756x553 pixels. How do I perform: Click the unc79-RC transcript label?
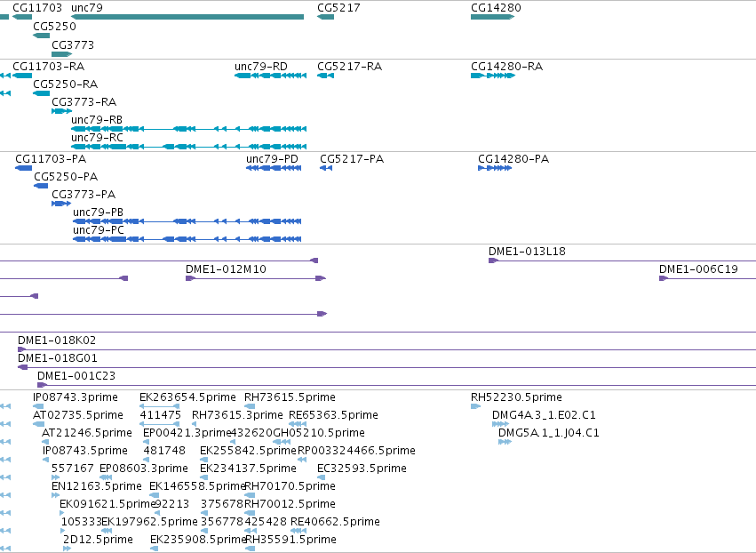pyautogui.click(x=97, y=138)
